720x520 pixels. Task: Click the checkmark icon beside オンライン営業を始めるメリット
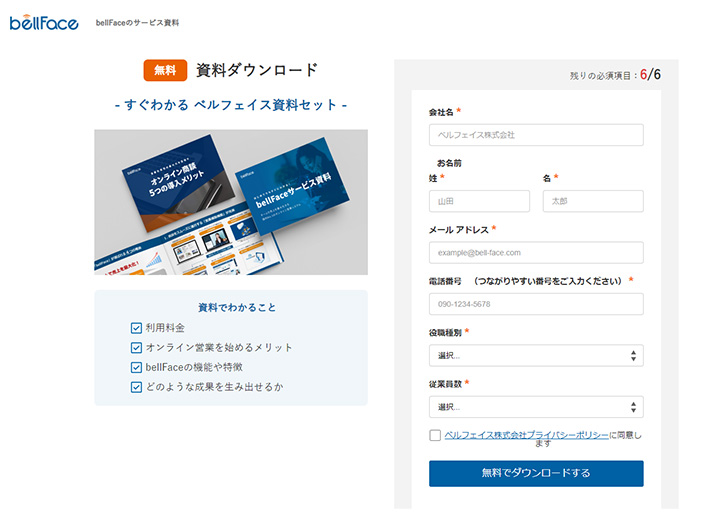[x=136, y=348]
